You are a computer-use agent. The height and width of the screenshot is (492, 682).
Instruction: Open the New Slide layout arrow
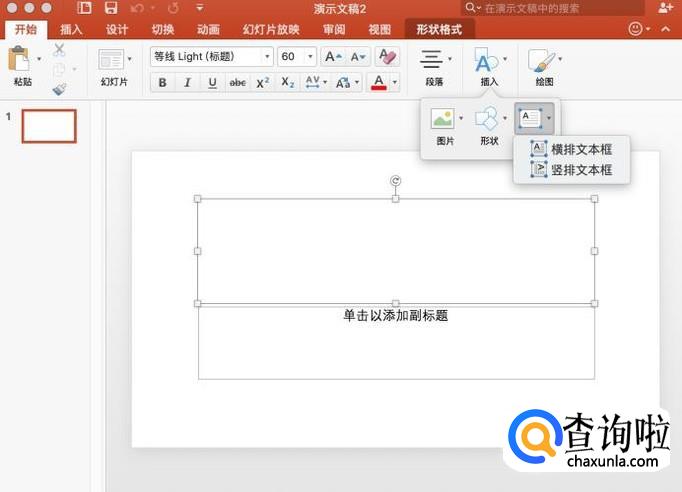point(129,59)
